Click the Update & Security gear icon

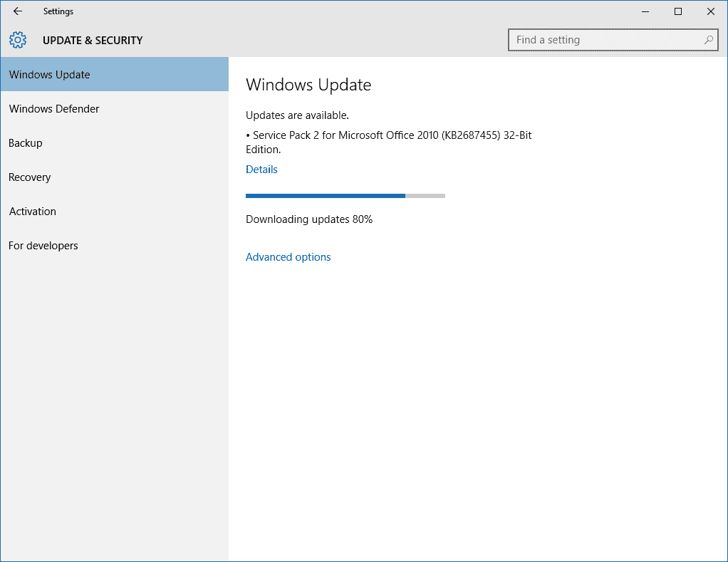18,40
